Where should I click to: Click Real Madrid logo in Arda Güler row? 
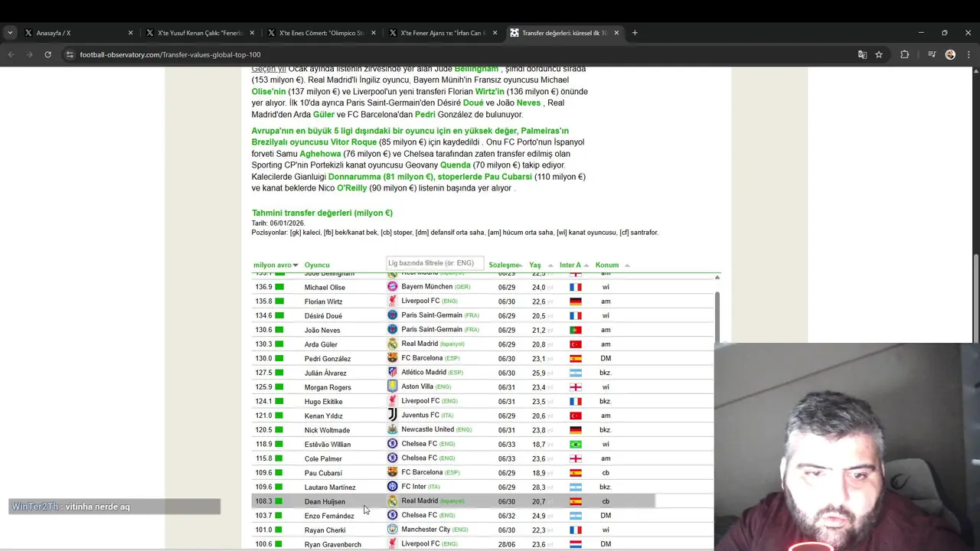[x=392, y=344]
